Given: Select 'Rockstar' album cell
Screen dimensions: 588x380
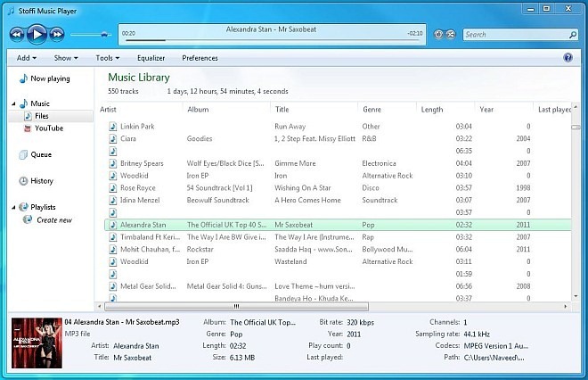Looking at the screenshot, I should pos(200,250).
